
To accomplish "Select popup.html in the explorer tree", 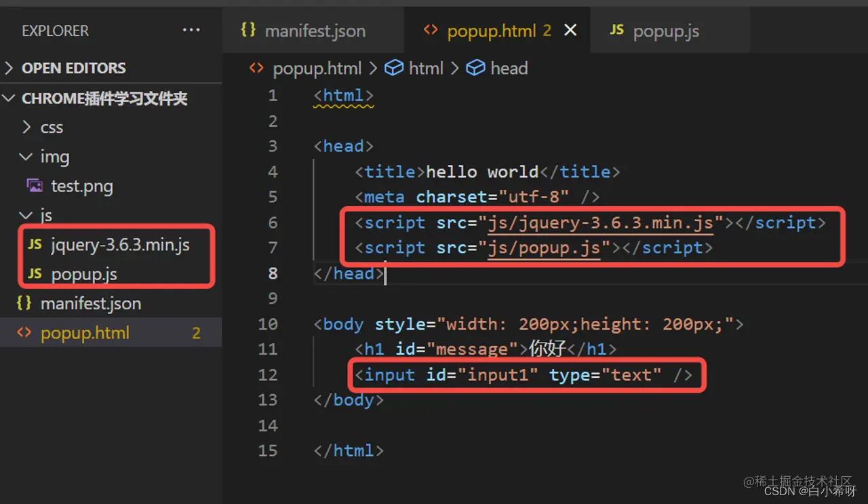I will click(x=111, y=333).
